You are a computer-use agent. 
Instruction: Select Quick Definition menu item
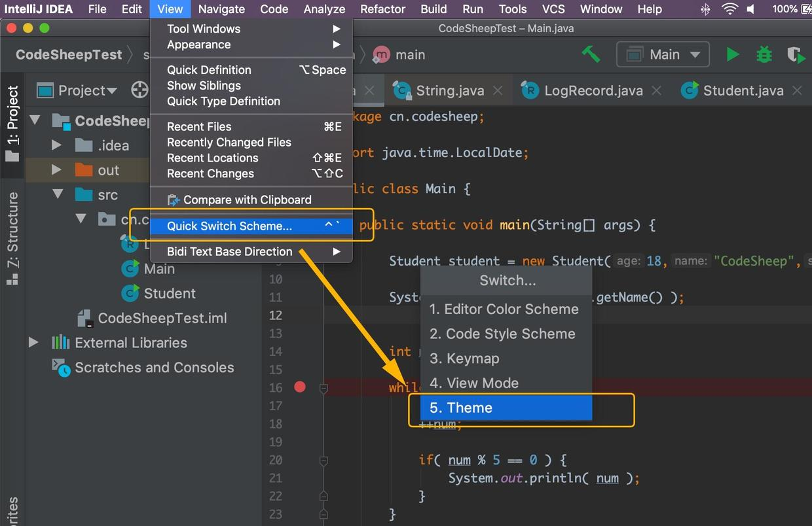click(x=251, y=70)
